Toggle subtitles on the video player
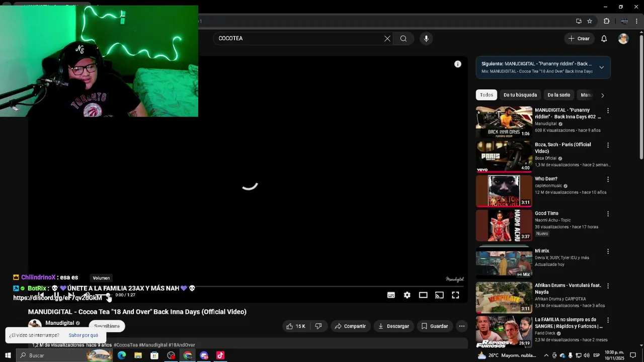The width and height of the screenshot is (644, 362). tap(391, 295)
